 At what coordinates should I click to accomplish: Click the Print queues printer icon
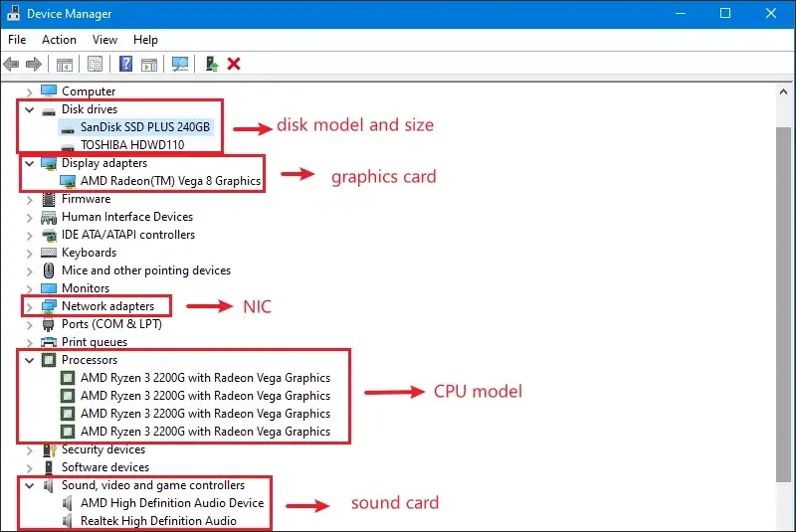click(49, 342)
